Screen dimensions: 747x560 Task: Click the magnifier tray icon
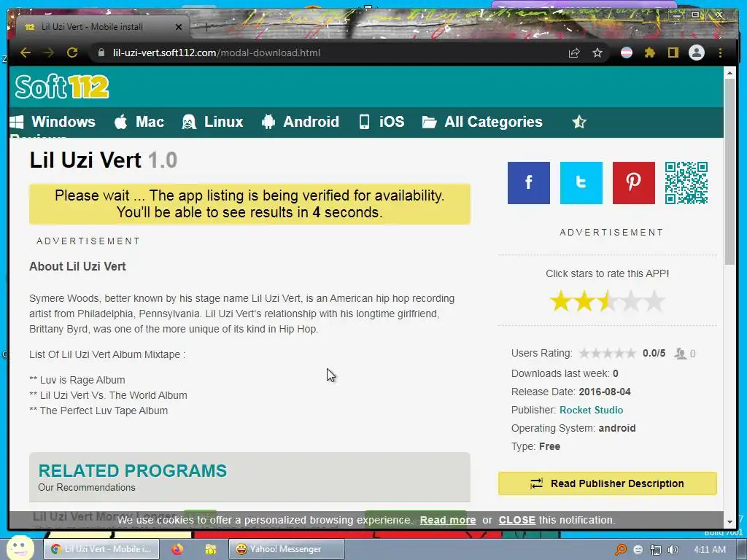pos(621,550)
